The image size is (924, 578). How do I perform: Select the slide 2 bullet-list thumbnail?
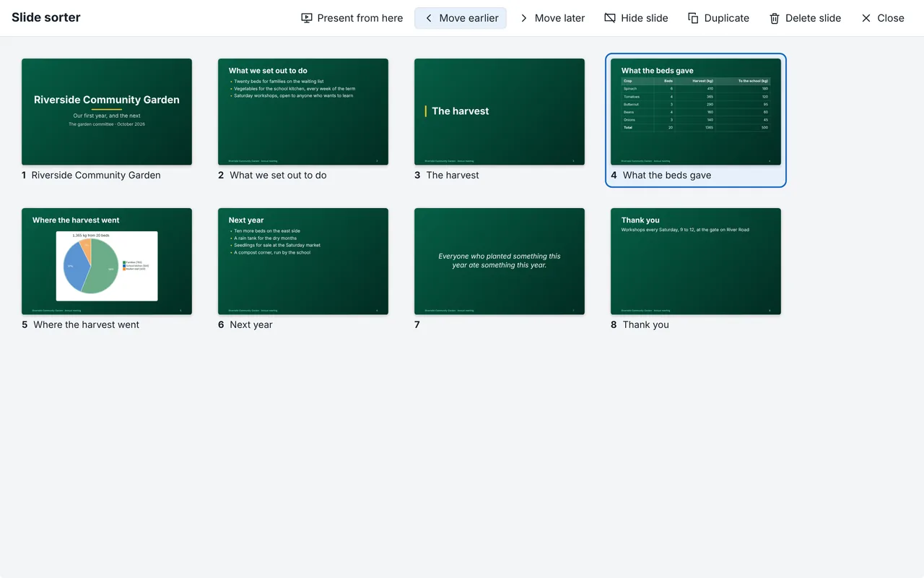[303, 112]
